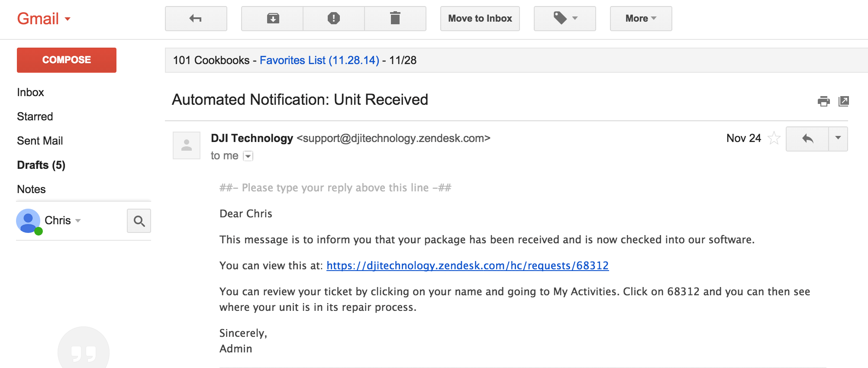Viewport: 868px width, 368px height.
Task: Open email in new window icon
Action: [x=843, y=101]
